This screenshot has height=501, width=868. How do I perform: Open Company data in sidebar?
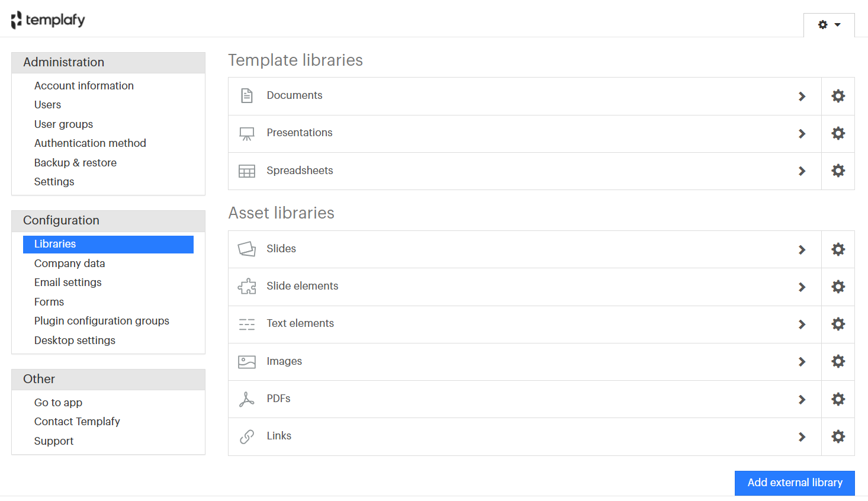[69, 264]
